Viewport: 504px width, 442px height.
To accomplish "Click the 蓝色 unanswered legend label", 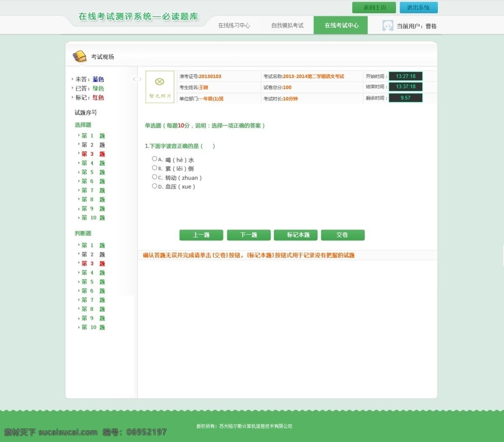I will (98, 79).
